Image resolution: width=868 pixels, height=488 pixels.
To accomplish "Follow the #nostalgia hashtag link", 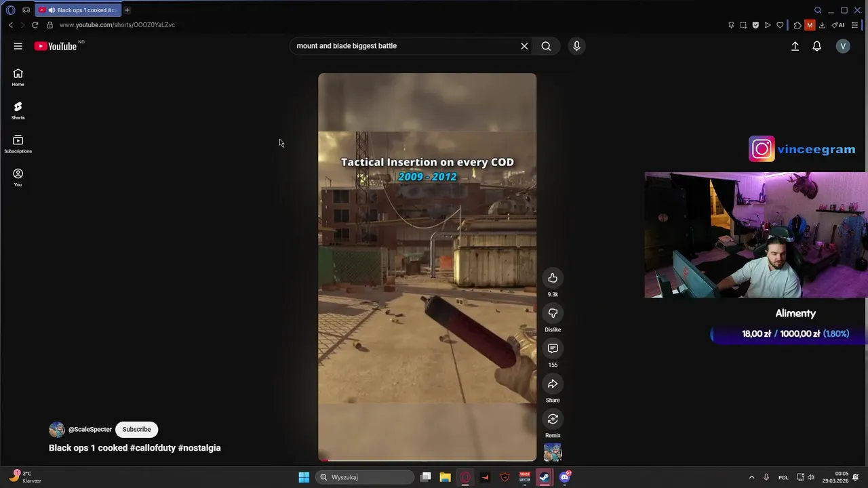I will 199,448.
